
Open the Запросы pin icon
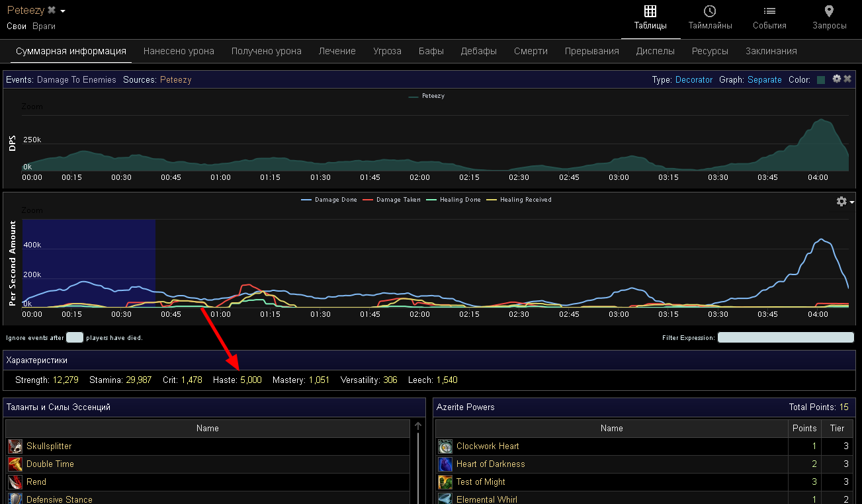(829, 11)
